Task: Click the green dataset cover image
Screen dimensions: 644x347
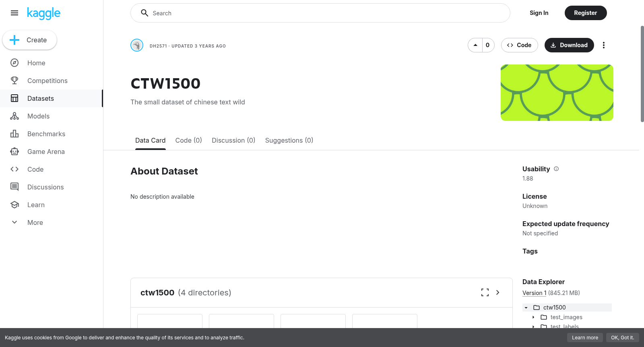Action: tap(557, 93)
